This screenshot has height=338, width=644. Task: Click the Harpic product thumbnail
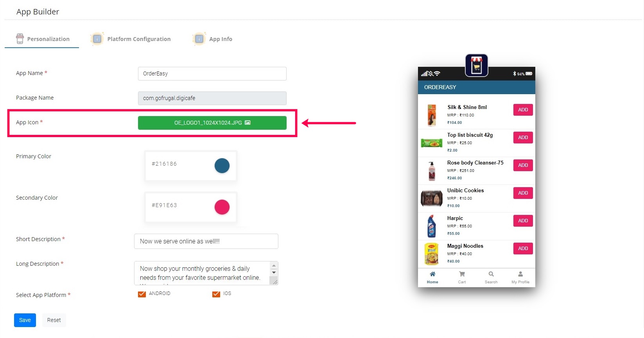[431, 226]
